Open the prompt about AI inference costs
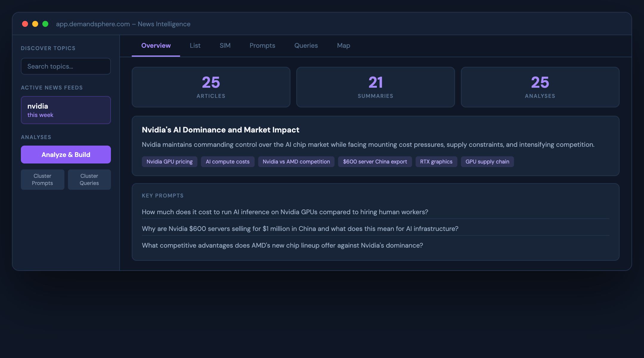Image resolution: width=644 pixels, height=358 pixels. click(x=285, y=212)
